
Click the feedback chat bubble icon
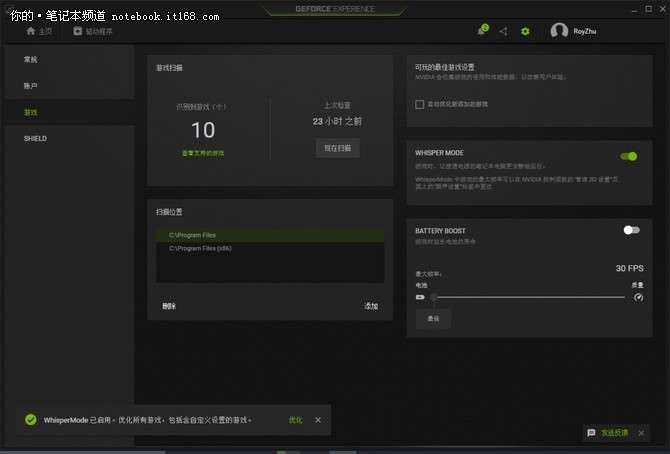tap(591, 433)
